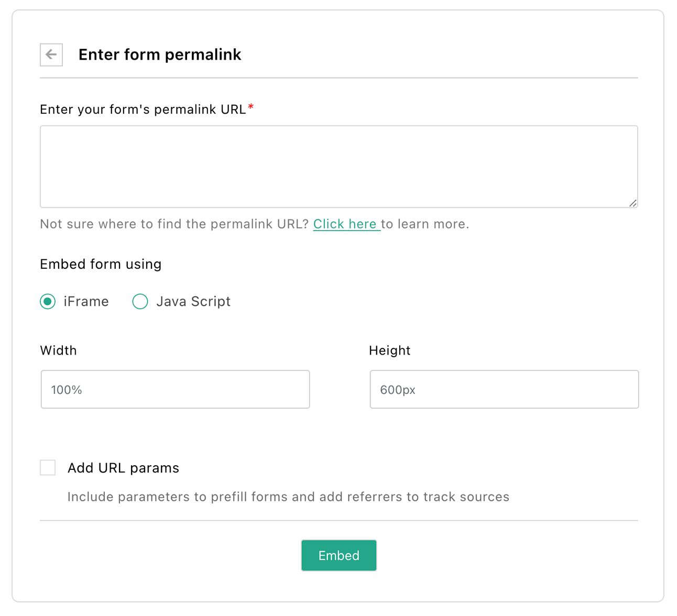Select the iFrame radio button
Screen dimensions: 677x616
coord(48,302)
